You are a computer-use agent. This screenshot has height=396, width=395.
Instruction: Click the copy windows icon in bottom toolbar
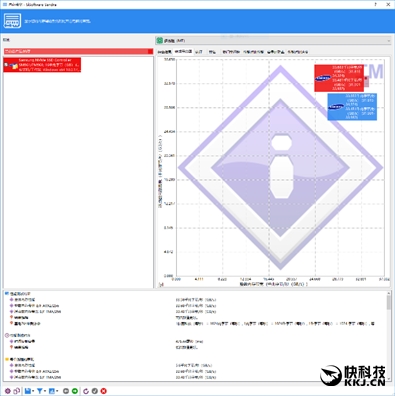[x=16, y=391]
